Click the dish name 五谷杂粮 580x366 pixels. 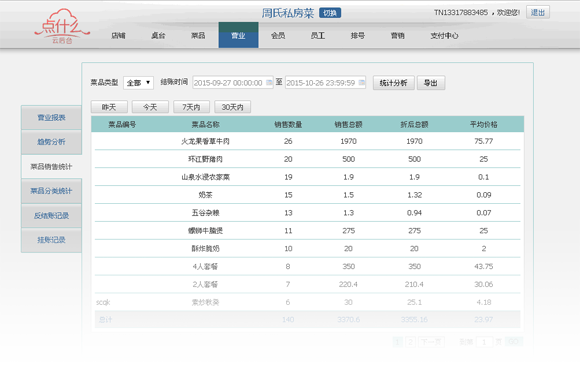[205, 212]
